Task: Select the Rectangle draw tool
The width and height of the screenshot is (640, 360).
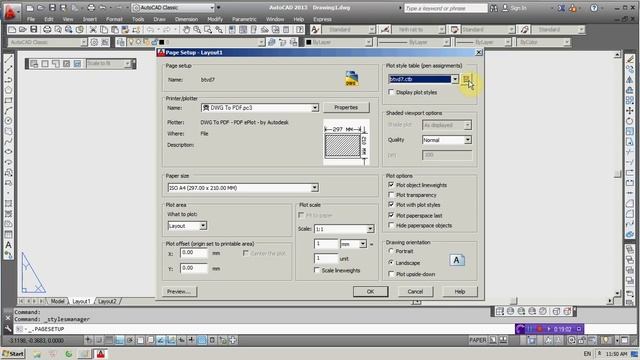Action: click(x=8, y=100)
